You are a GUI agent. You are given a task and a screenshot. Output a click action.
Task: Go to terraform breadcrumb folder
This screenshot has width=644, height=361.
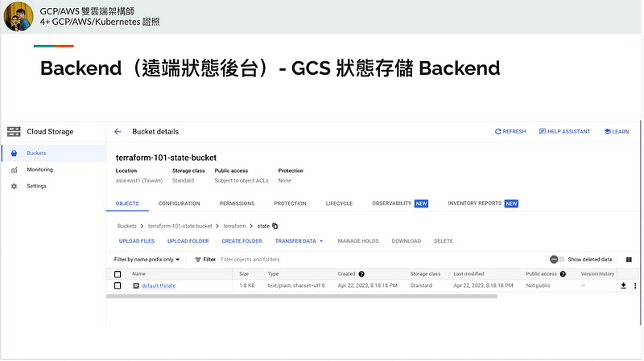point(234,226)
